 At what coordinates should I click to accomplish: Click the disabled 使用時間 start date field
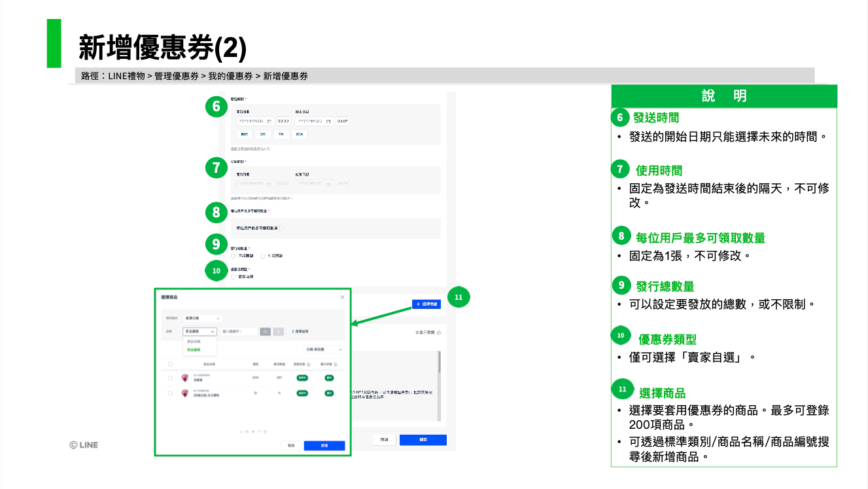click(255, 184)
